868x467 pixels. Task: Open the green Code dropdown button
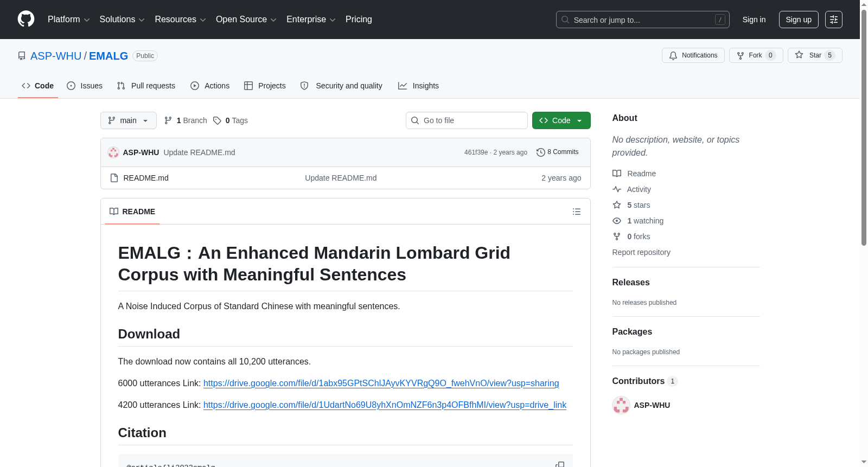click(x=561, y=120)
